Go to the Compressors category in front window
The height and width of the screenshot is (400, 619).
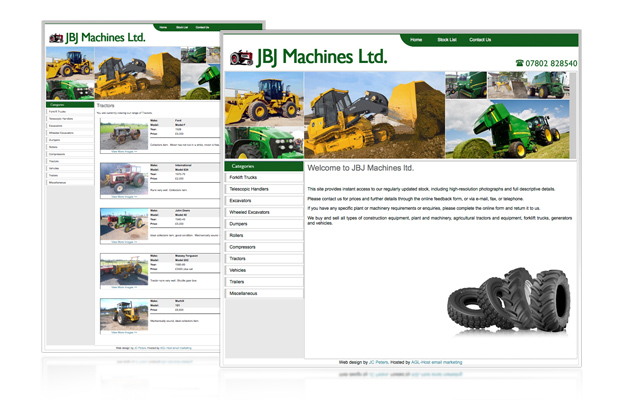point(264,247)
